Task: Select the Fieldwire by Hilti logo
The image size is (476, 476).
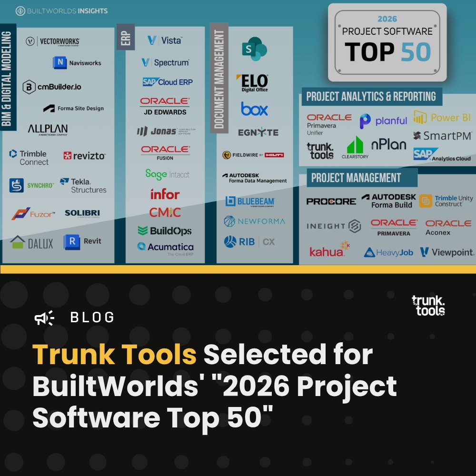Action: tap(253, 155)
